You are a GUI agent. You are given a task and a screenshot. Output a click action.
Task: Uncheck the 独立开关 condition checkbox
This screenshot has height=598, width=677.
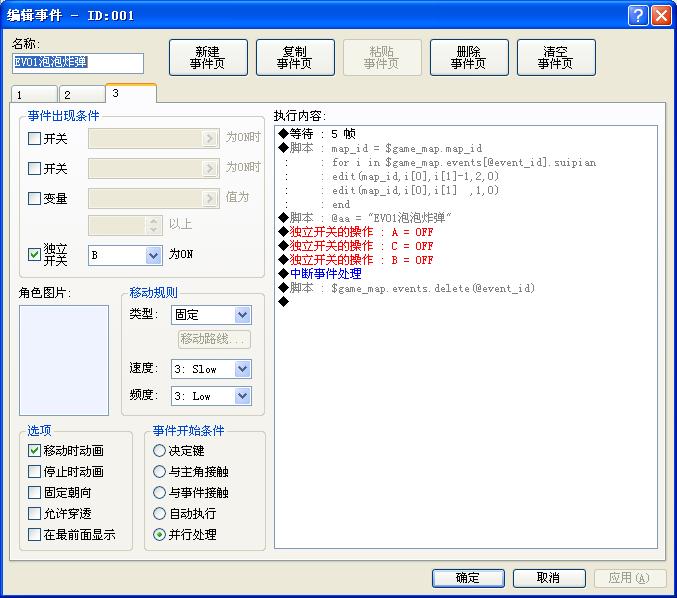coord(34,255)
